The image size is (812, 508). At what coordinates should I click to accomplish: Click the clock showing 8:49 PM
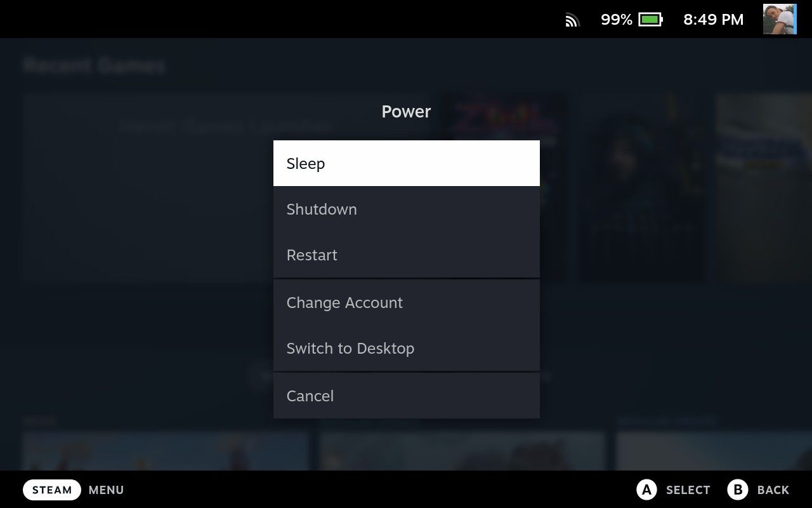712,19
